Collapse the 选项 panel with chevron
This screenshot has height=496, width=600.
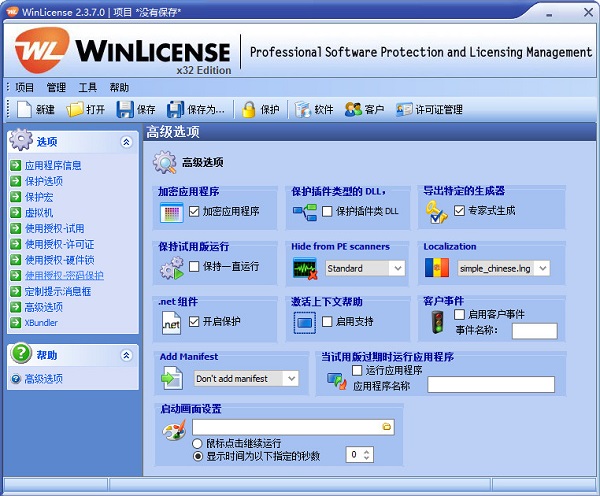pyautogui.click(x=127, y=142)
